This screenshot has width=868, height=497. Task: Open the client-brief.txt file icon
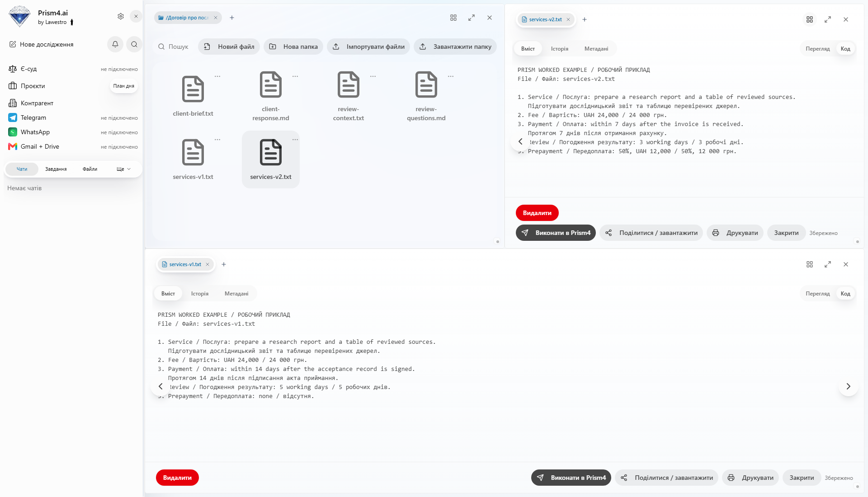(x=193, y=89)
